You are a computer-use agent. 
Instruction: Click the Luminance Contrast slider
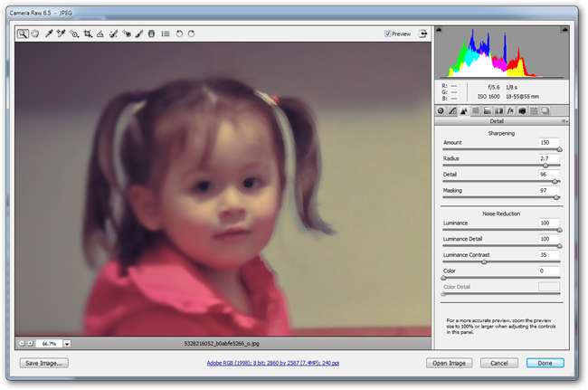(x=500, y=262)
